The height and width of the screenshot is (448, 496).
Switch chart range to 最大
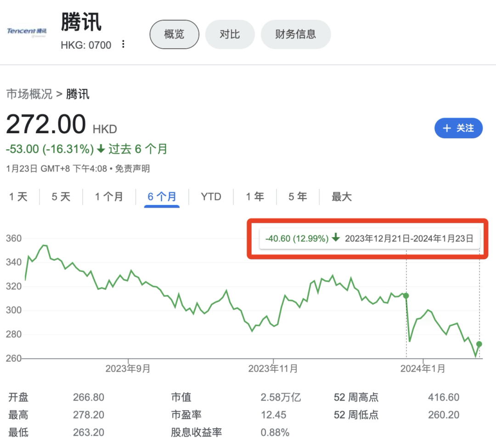point(341,197)
